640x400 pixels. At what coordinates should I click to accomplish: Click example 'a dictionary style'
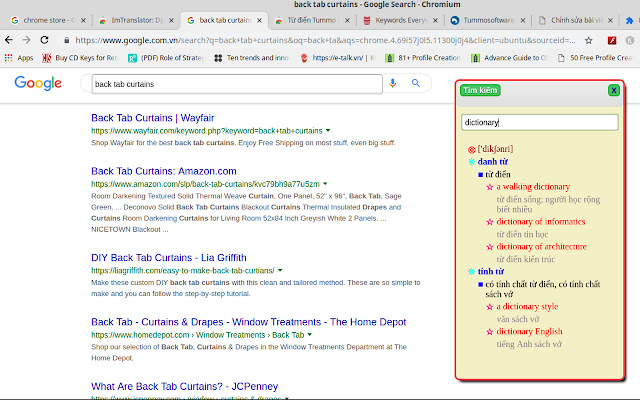pos(527,307)
